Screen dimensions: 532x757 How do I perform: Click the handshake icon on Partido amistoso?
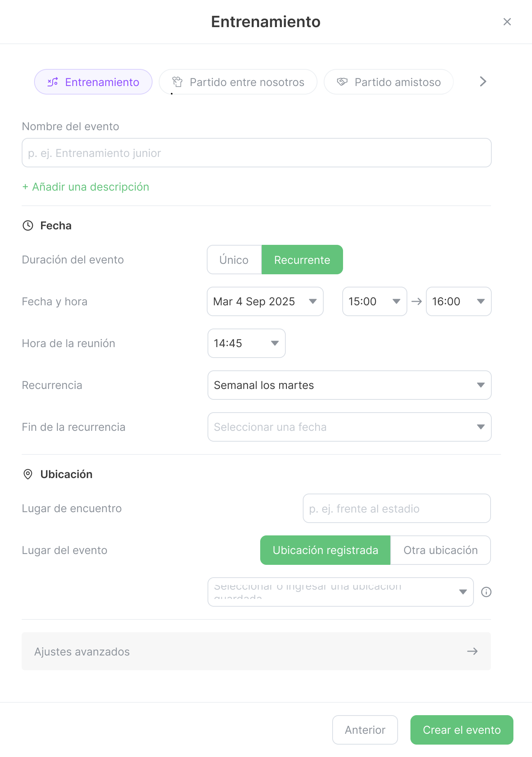point(342,82)
